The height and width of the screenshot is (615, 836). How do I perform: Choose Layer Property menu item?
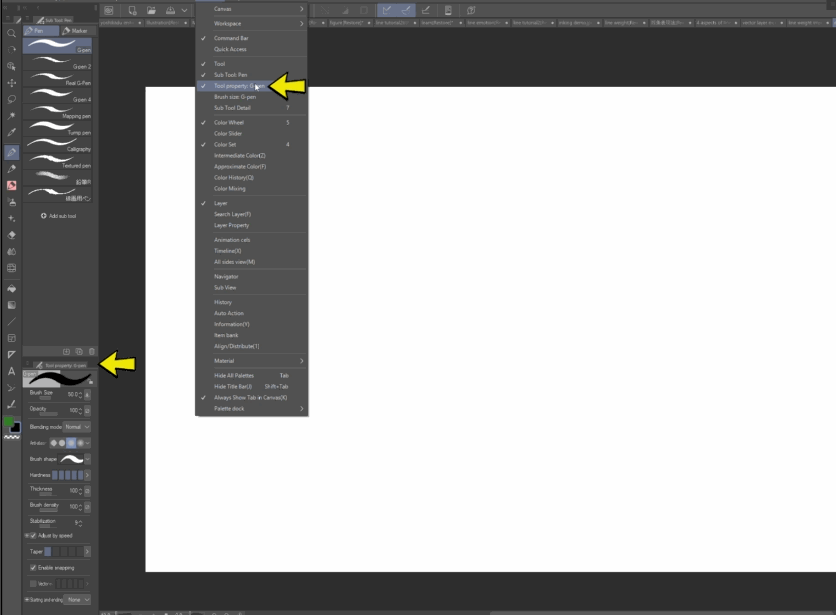pyautogui.click(x=252, y=225)
